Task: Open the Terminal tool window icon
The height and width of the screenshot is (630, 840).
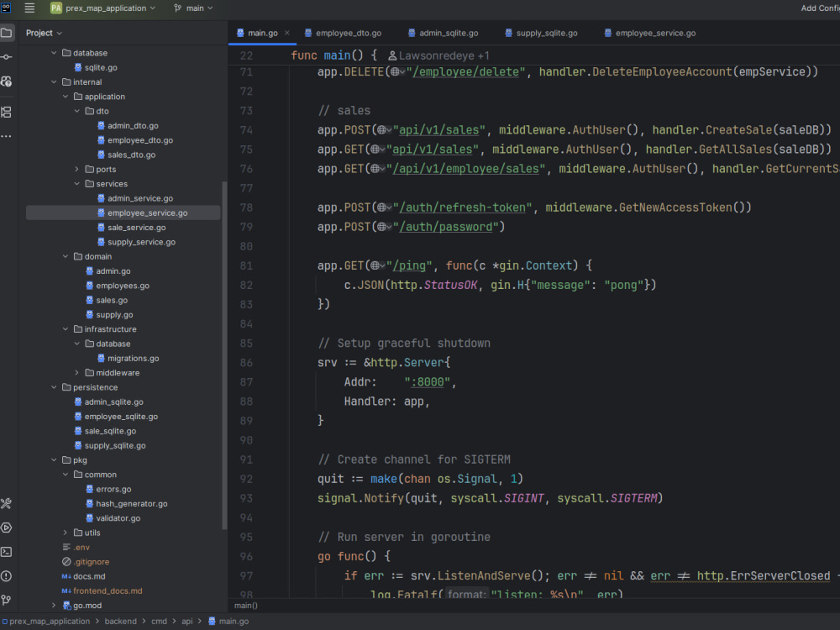Action: (x=7, y=552)
